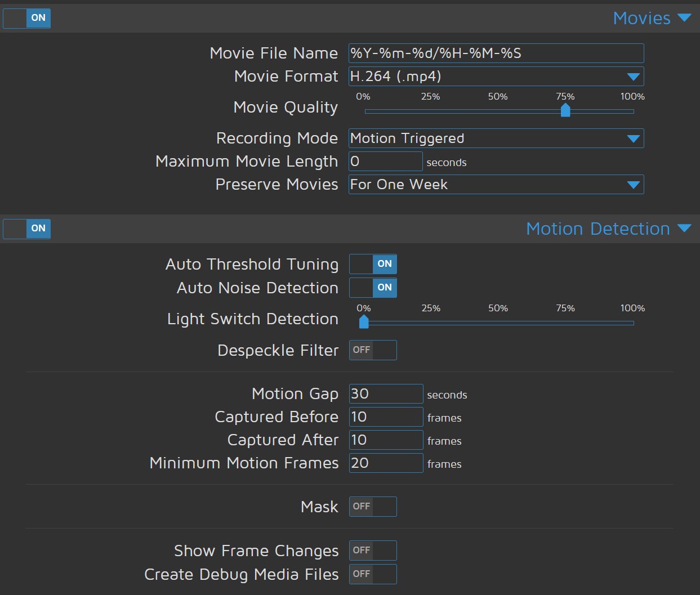Disable the Movies section toggle

(26, 18)
